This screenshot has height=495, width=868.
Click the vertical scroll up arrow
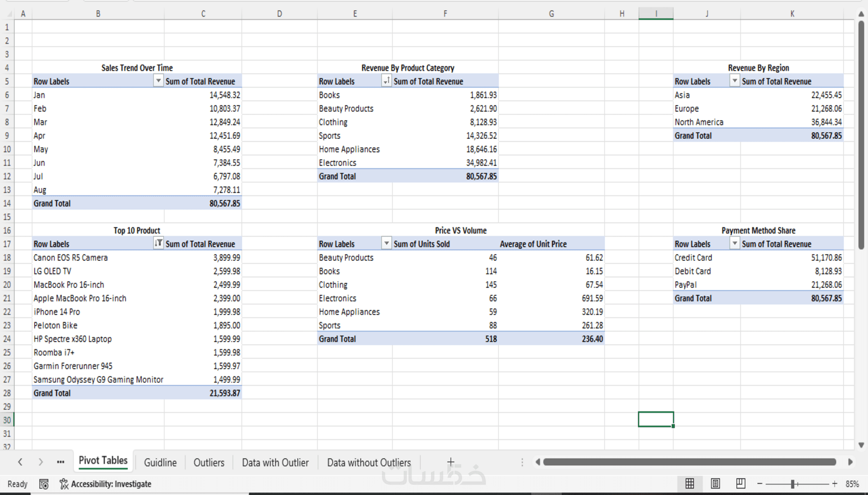861,14
